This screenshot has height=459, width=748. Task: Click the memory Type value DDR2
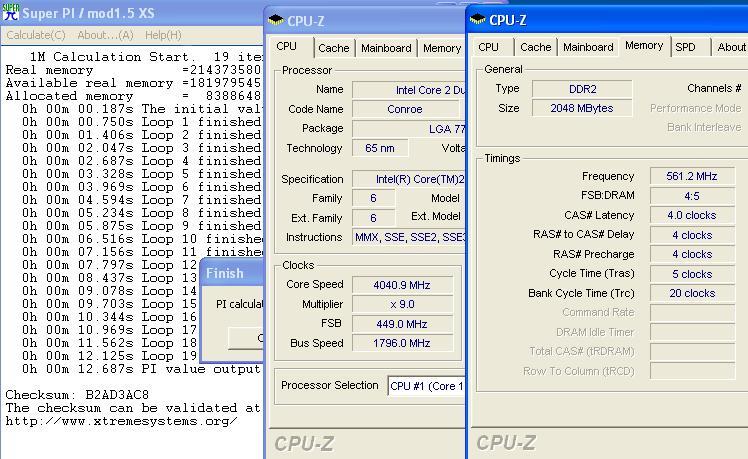click(x=582, y=89)
